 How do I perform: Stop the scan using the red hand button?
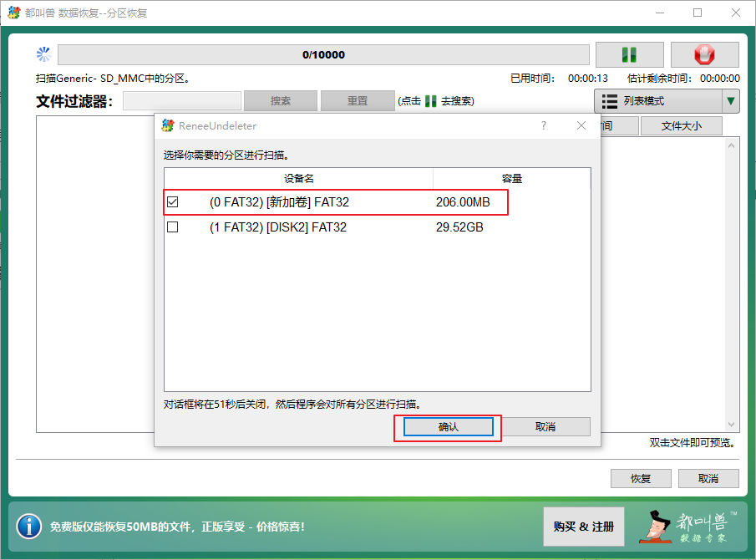tap(704, 54)
